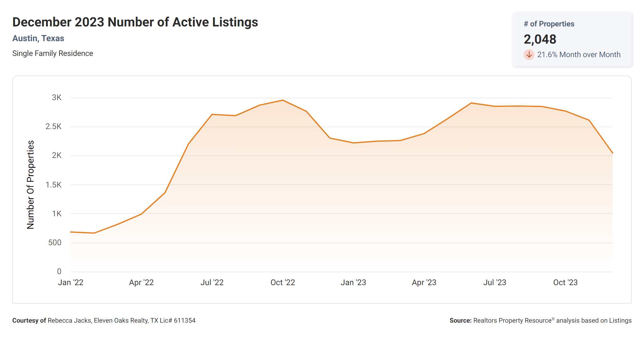The width and height of the screenshot is (644, 338).
Task: Click the red down-arrow trend icon
Action: pyautogui.click(x=529, y=55)
